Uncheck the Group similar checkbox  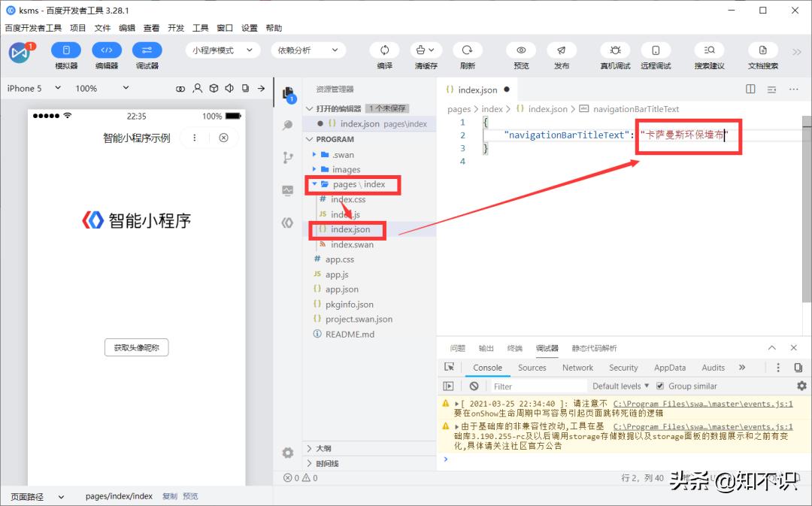659,386
